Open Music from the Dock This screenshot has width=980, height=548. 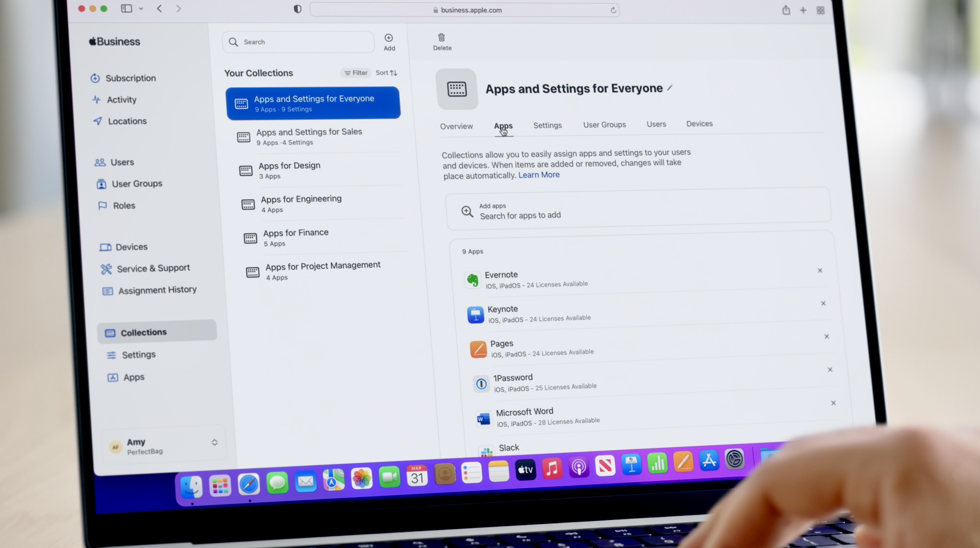pyautogui.click(x=552, y=468)
